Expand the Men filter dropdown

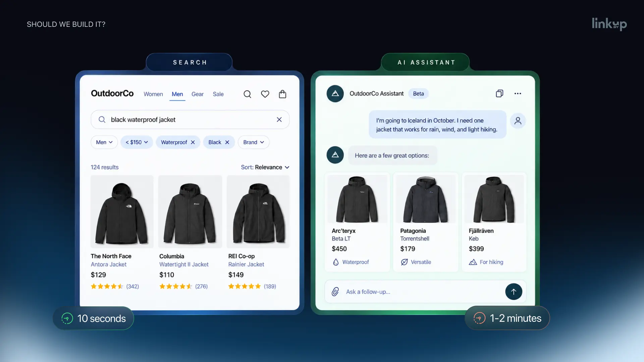(104, 142)
